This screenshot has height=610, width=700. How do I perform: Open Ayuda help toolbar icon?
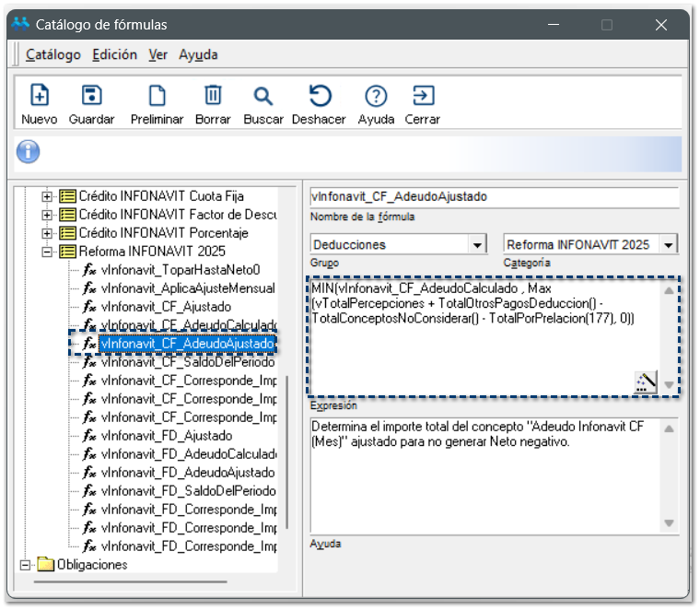(376, 97)
